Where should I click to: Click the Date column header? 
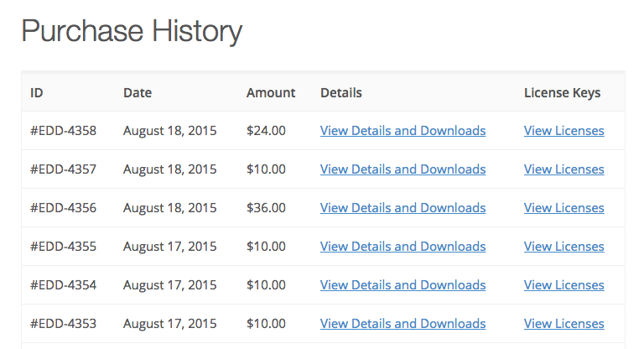[x=138, y=93]
